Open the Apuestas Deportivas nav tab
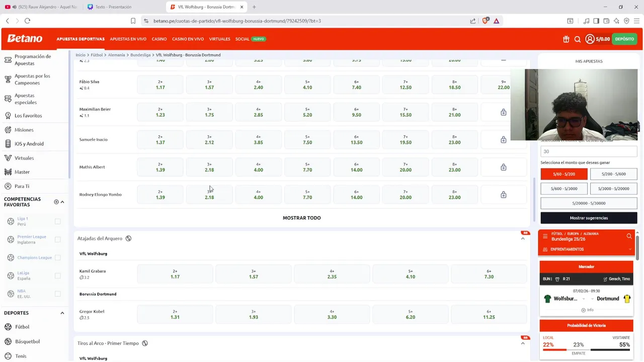This screenshot has width=644, height=362. [x=80, y=39]
